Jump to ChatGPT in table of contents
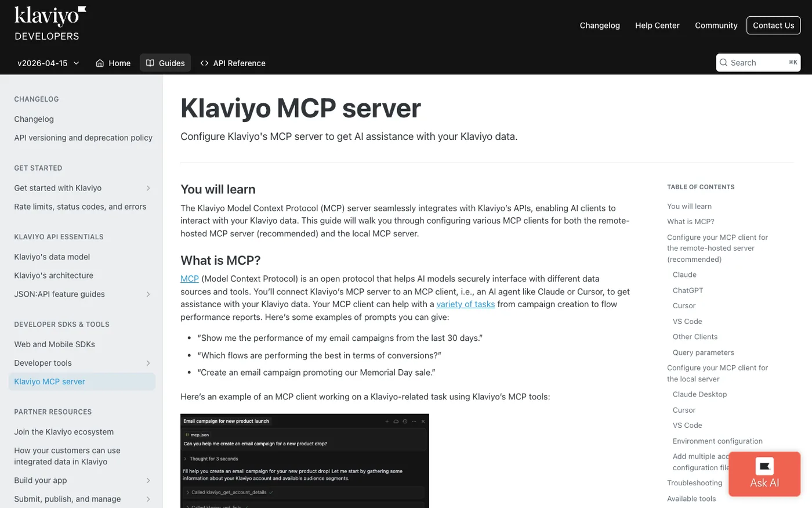Screen dimensions: 812x508 [x=688, y=290]
